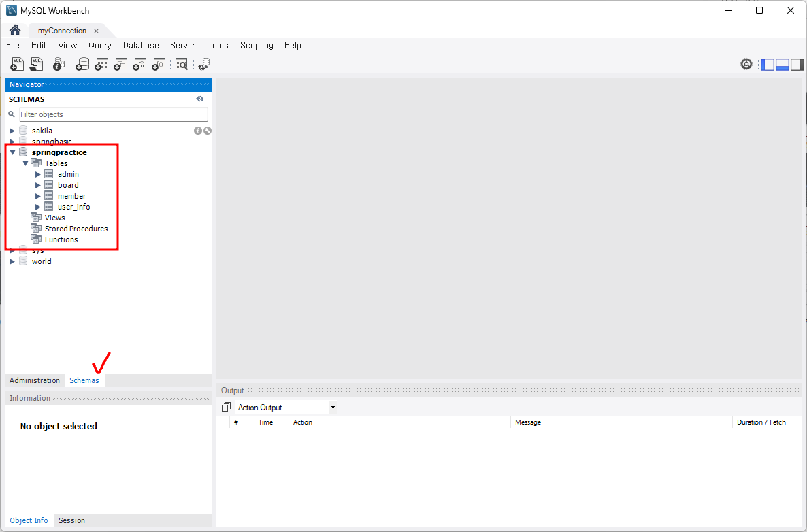This screenshot has width=807, height=532.
Task: Close the myConnection tab
Action: pyautogui.click(x=96, y=31)
